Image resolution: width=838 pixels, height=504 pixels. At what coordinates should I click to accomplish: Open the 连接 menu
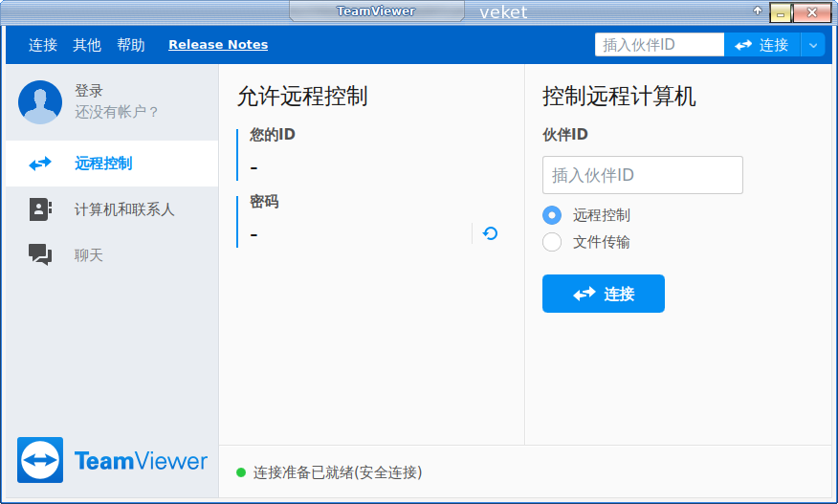tap(43, 45)
